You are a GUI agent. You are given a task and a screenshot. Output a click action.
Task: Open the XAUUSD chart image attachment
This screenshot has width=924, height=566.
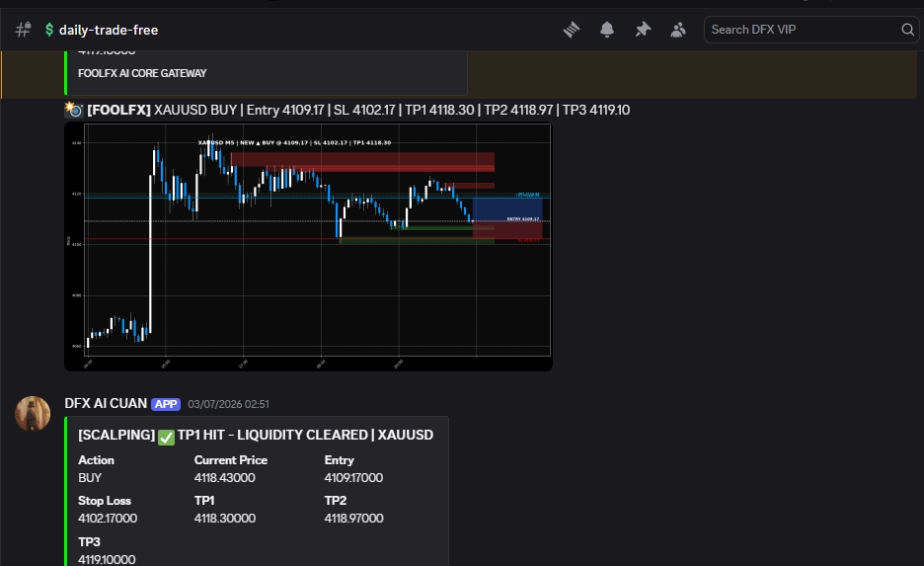point(308,246)
